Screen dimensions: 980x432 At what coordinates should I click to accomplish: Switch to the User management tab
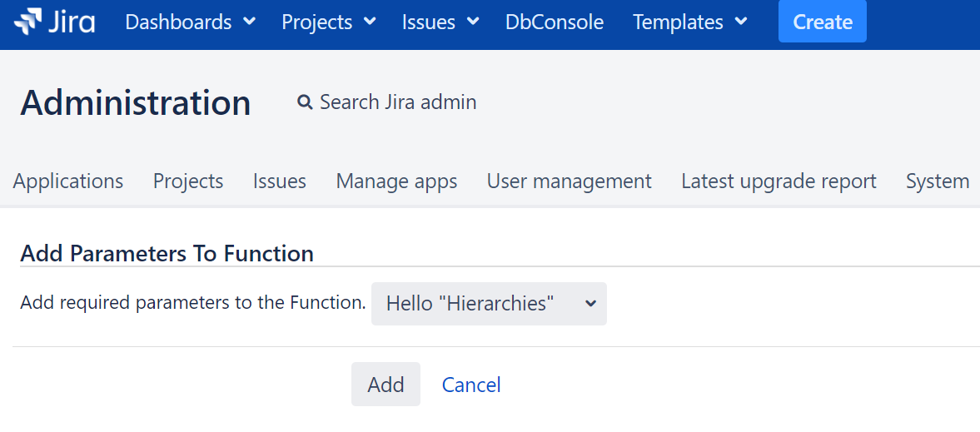[x=570, y=181]
